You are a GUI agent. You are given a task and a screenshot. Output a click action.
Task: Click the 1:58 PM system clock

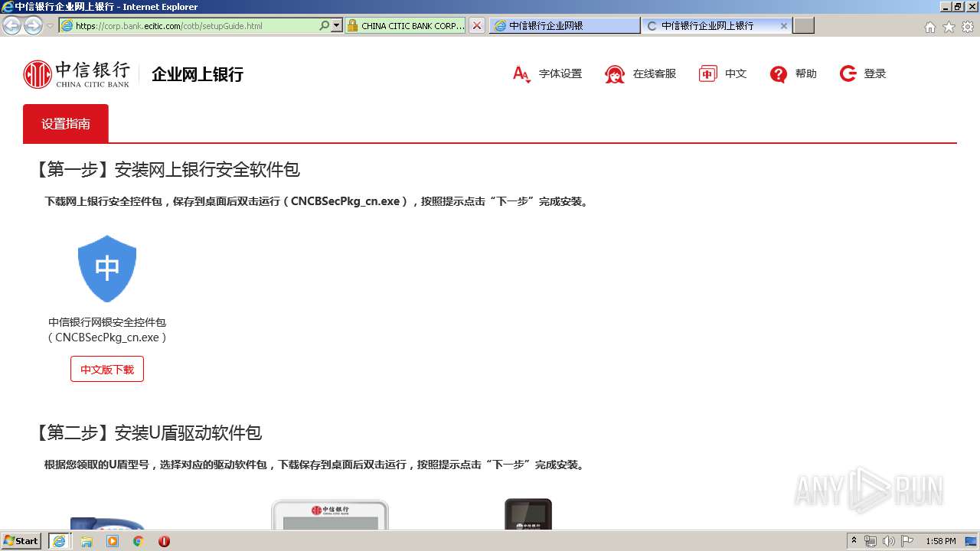pyautogui.click(x=941, y=541)
